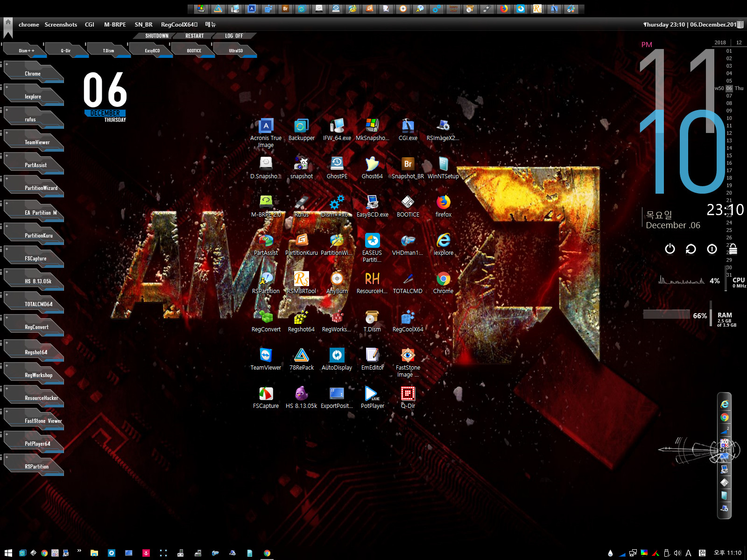747x560 pixels.
Task: Show hidden taskbar toolbar items chevron
Action: (79, 551)
